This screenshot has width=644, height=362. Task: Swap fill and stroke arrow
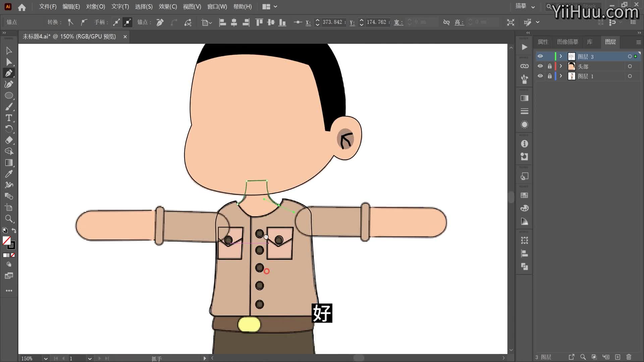click(14, 230)
